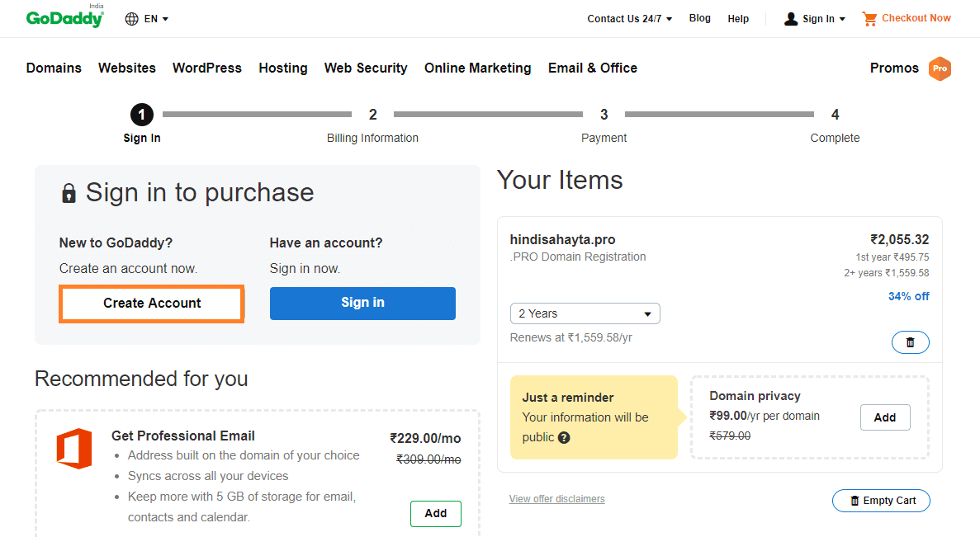Screen dimensions: 980x537
Task: Click Renews at ₹1,559.58/yr text
Action: (x=570, y=338)
